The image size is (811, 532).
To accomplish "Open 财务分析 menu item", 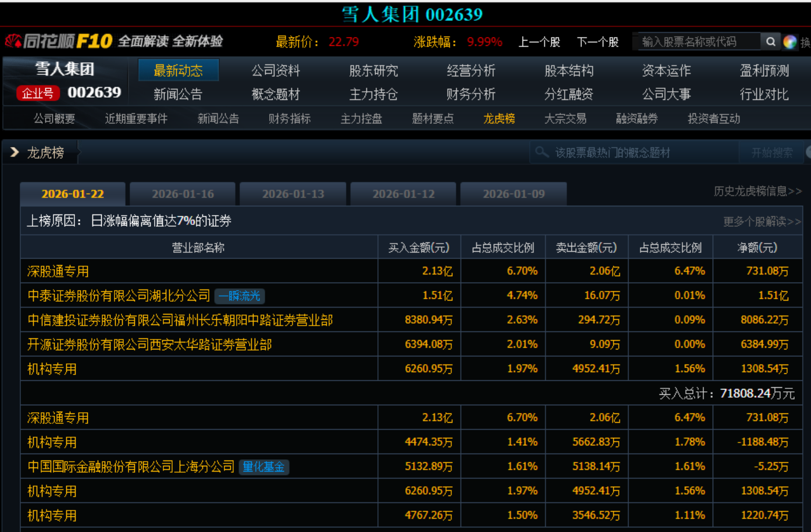I will point(471,94).
